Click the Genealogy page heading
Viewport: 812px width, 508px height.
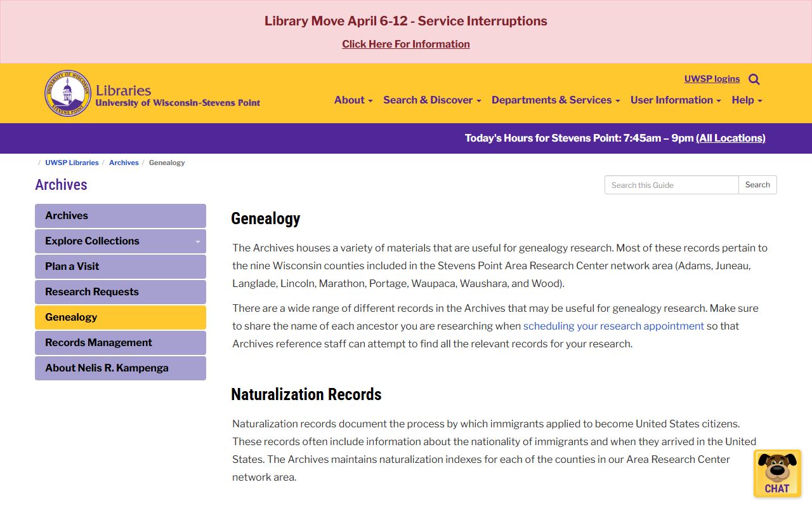click(x=265, y=218)
